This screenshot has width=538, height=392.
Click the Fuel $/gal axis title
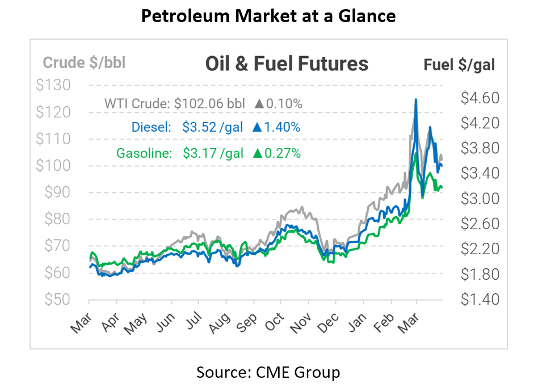pos(459,65)
